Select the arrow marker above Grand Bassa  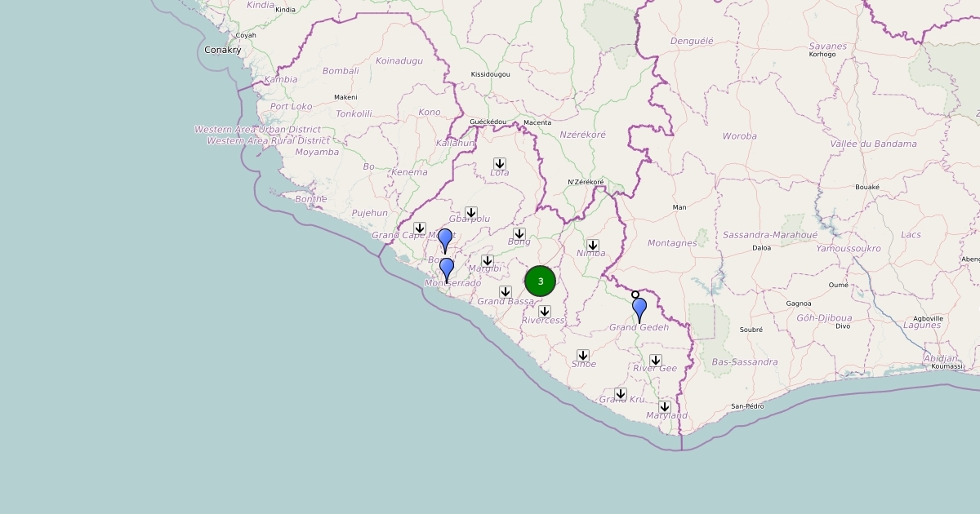[506, 292]
